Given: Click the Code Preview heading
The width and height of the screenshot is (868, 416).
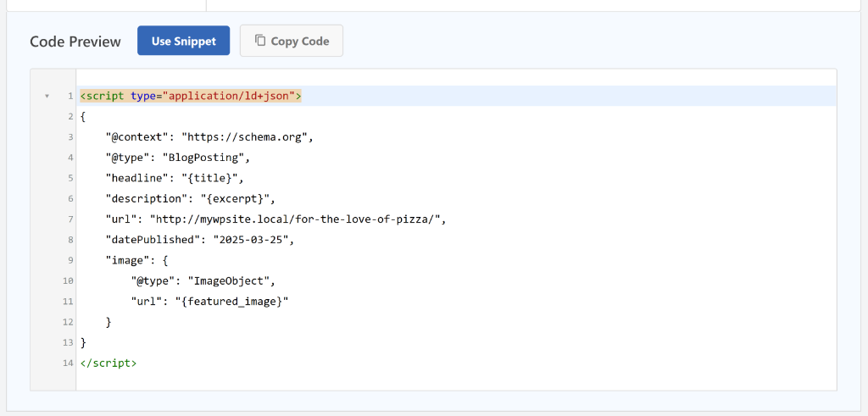Looking at the screenshot, I should click(x=75, y=42).
